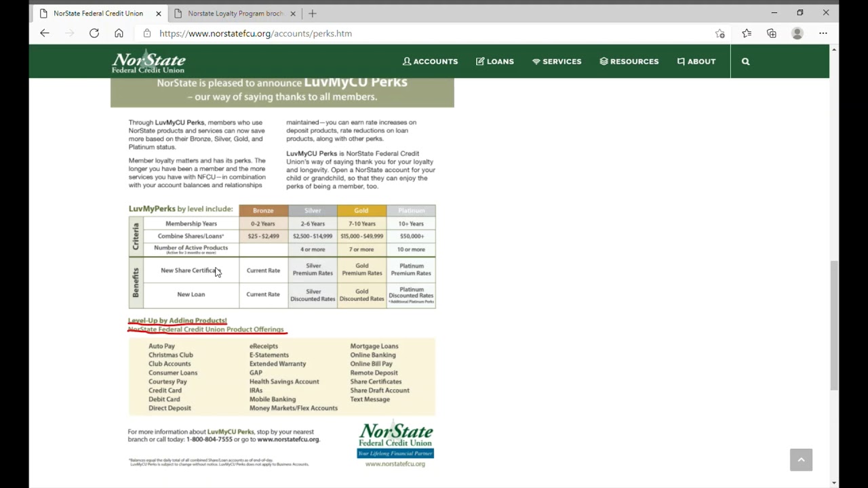Click the www.norstatefcu.org text under logo
Screen dimensions: 868x488
[395, 464]
